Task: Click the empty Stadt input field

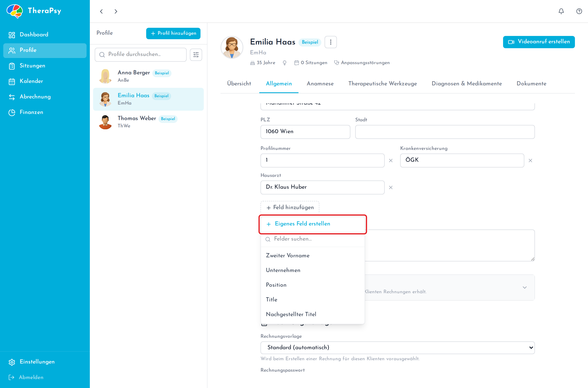Action: [x=445, y=132]
